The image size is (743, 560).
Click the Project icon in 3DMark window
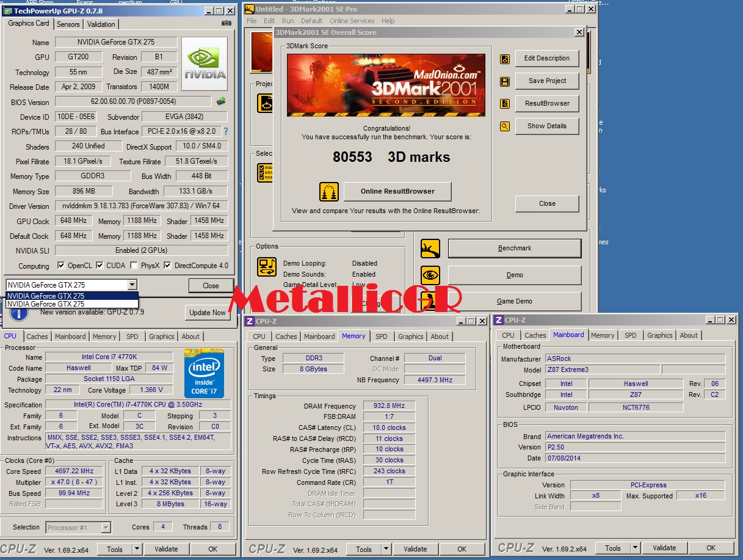[266, 102]
